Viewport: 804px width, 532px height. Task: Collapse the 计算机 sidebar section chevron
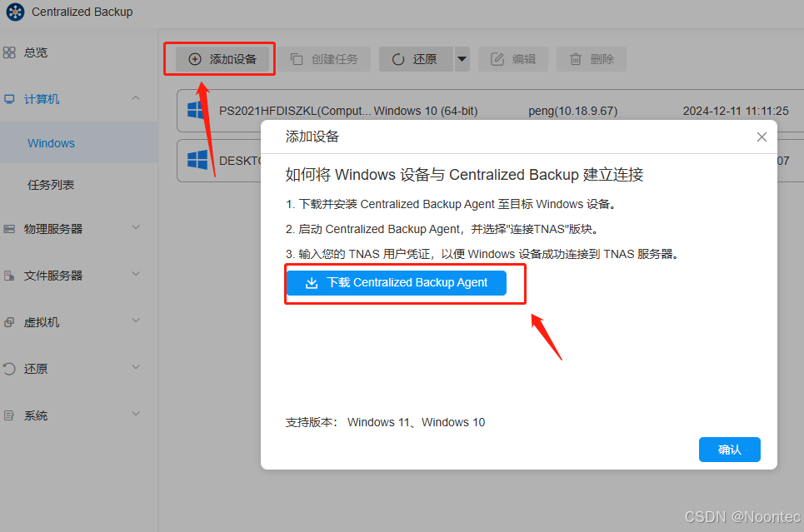coord(136,98)
